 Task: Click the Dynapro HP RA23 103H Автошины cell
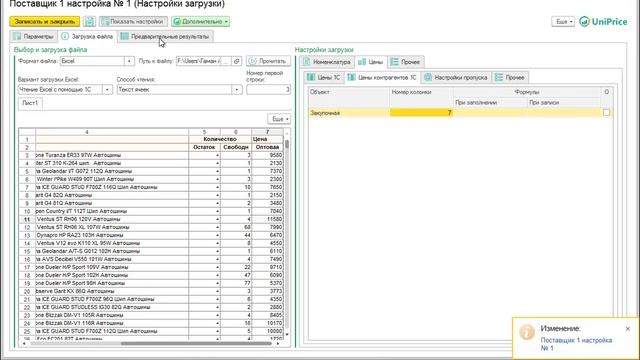click(112, 235)
